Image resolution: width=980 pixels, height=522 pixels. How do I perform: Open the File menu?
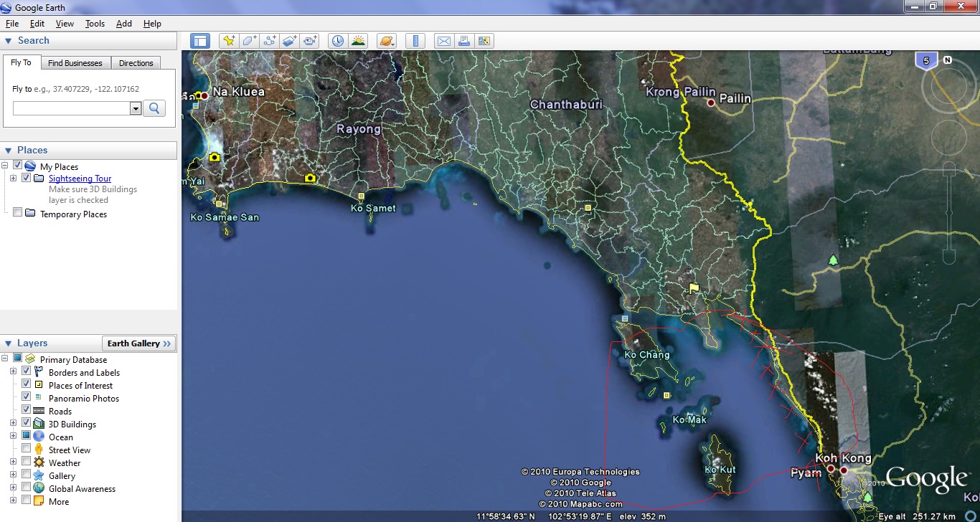pos(12,24)
